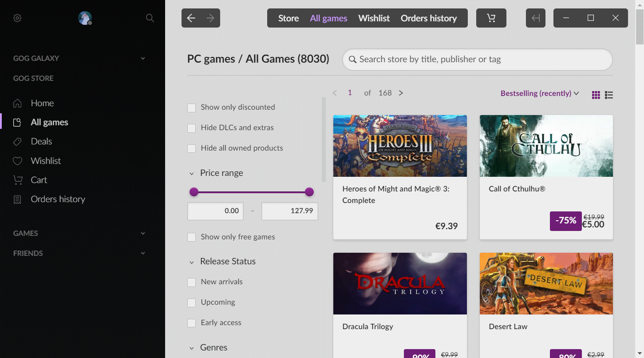Go back with the left arrow button

[191, 18]
